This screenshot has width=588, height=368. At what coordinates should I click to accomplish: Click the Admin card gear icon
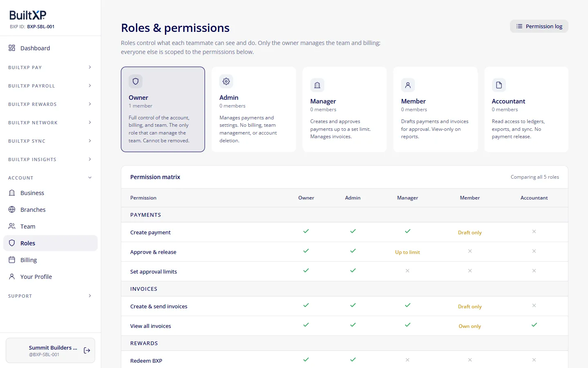(226, 81)
